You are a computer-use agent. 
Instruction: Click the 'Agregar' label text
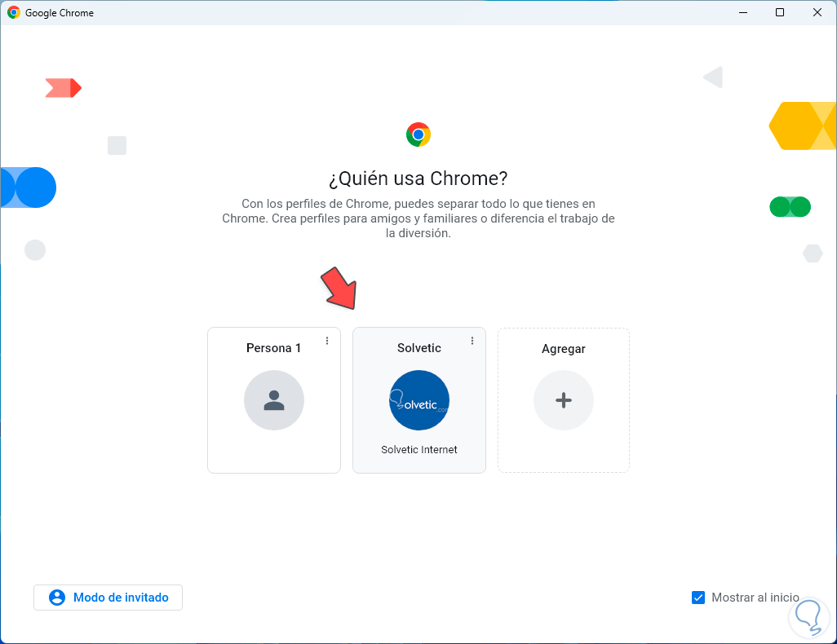[564, 349]
